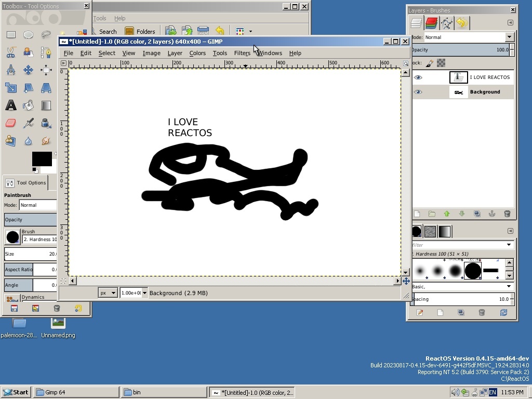
Task: Select the Shear tool
Action: (28, 88)
